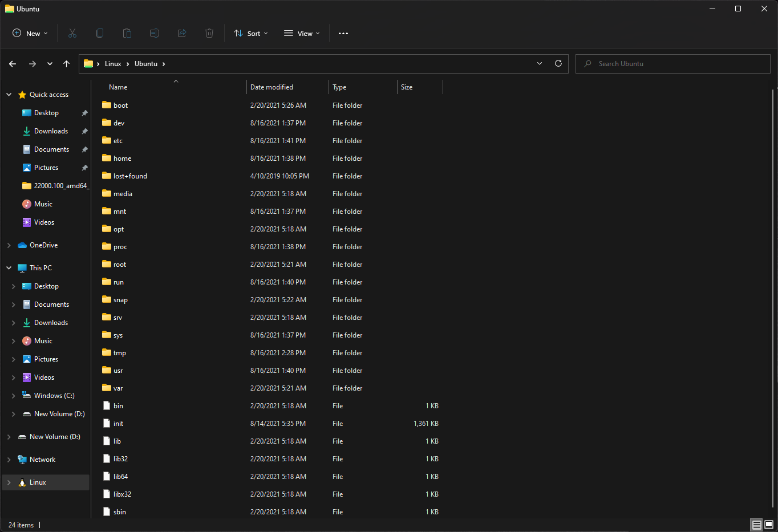This screenshot has width=778, height=532.
Task: Select Downloads in the Quick access sidebar
Action: click(50, 131)
